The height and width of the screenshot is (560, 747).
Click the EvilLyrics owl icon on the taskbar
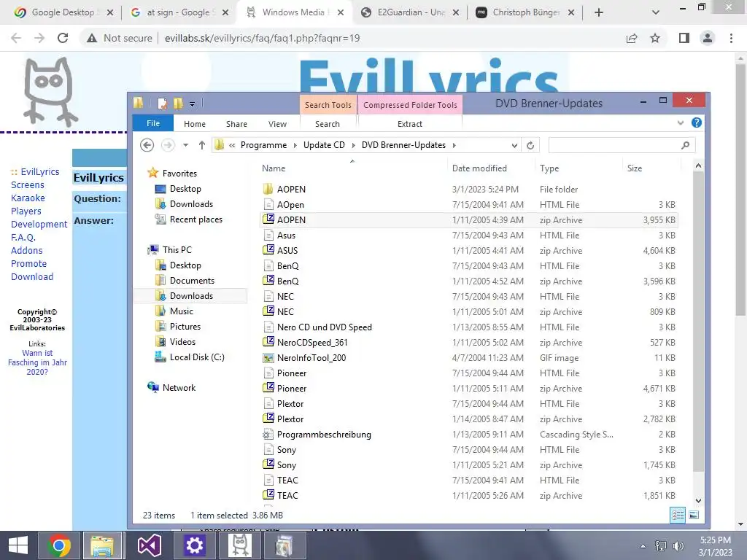click(239, 545)
